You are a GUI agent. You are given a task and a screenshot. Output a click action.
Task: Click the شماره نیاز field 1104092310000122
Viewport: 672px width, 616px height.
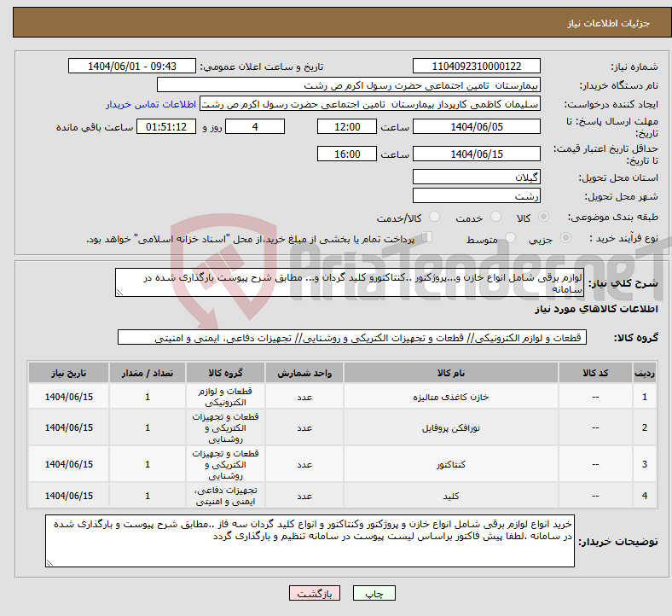(476, 66)
